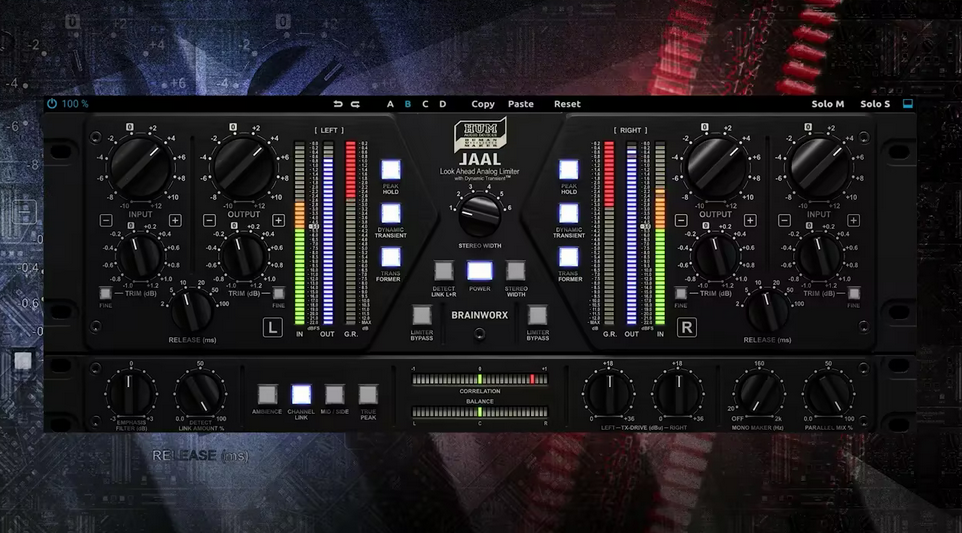The image size is (962, 533).
Task: Redo the change with redo arrow
Action: 355,104
